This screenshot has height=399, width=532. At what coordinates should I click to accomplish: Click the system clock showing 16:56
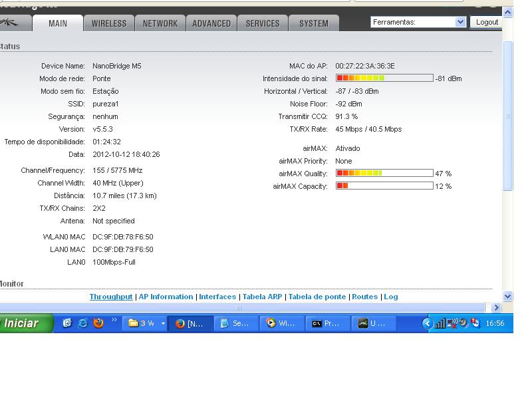(495, 323)
